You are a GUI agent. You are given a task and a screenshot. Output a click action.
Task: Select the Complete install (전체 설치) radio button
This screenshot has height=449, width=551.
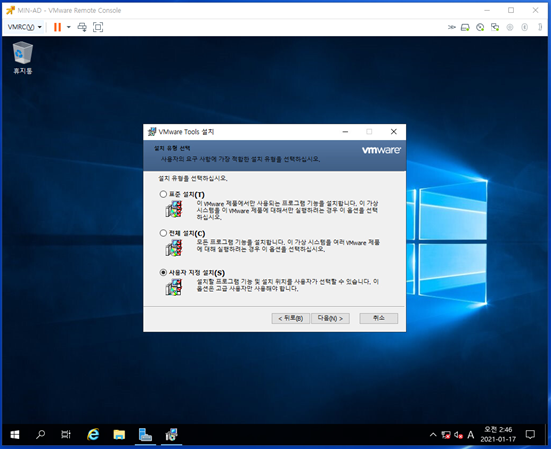point(163,233)
